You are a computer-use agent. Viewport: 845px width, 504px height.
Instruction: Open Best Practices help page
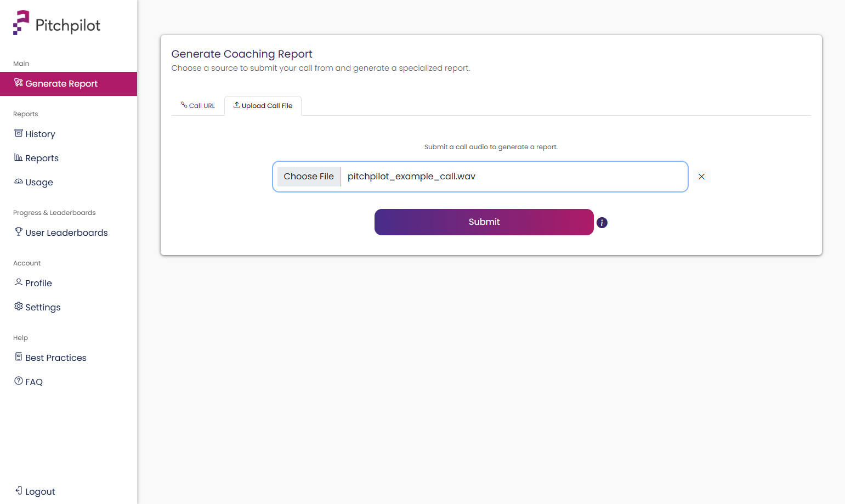pyautogui.click(x=69, y=358)
